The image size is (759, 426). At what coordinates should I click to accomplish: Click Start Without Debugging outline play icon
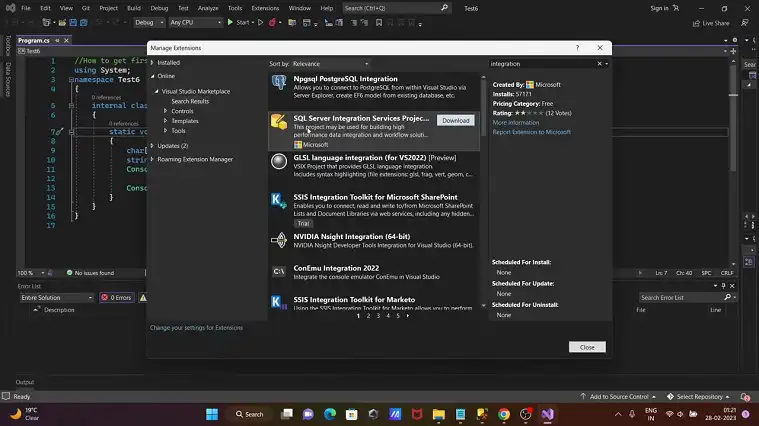pyautogui.click(x=260, y=22)
